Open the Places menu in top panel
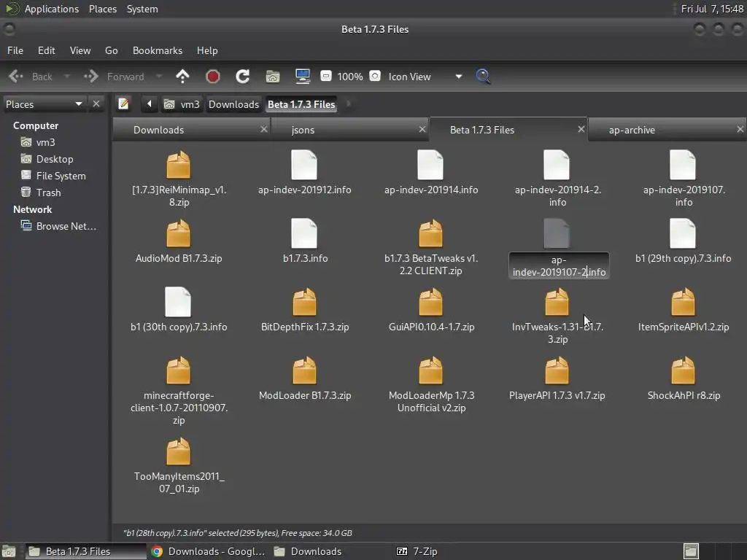 click(x=102, y=9)
